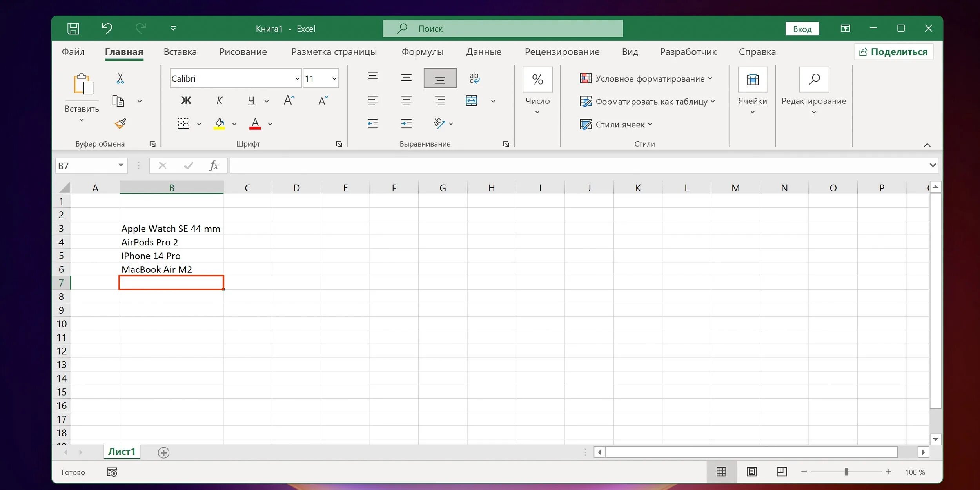Click the Wrap Text icon

[x=474, y=78]
